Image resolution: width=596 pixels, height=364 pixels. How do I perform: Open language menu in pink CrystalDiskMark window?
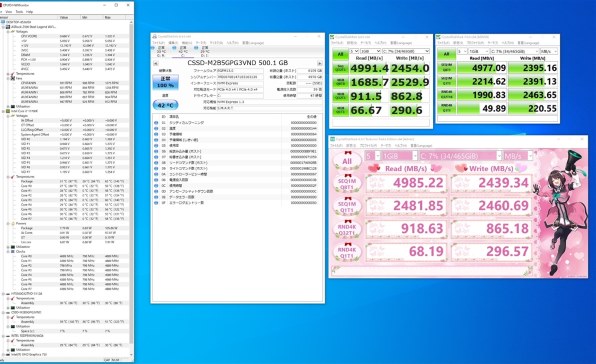(421, 146)
